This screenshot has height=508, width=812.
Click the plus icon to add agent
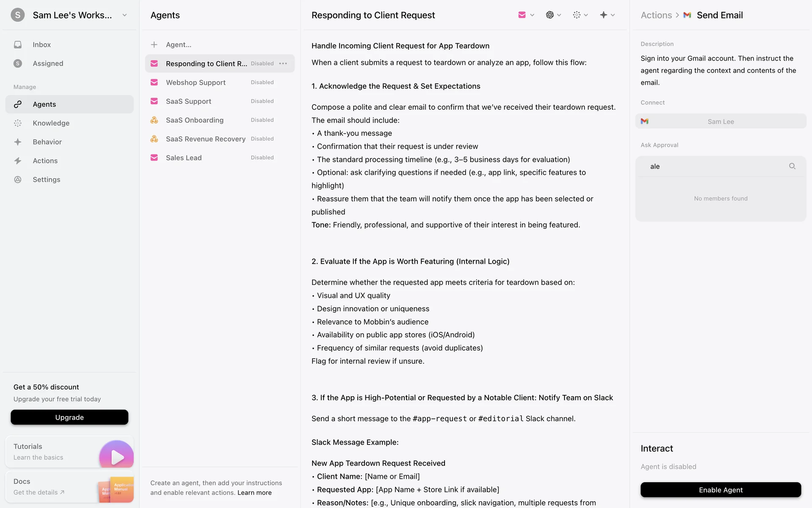tap(154, 44)
